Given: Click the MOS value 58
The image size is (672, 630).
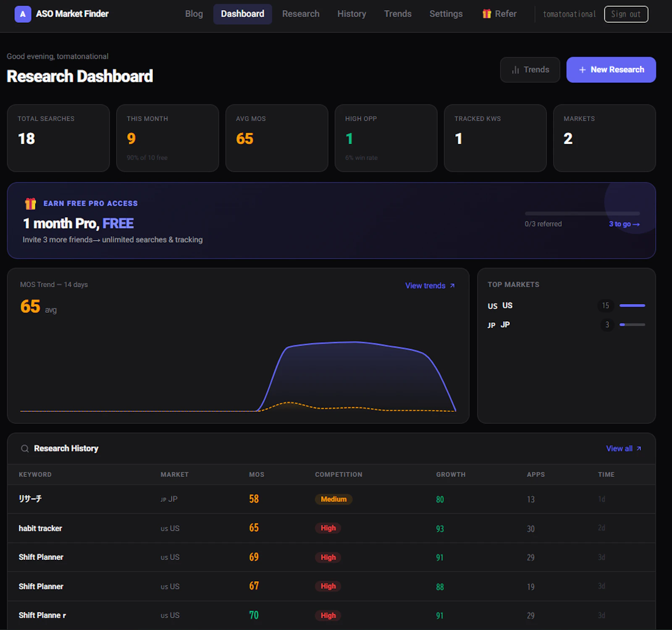Looking at the screenshot, I should (254, 499).
